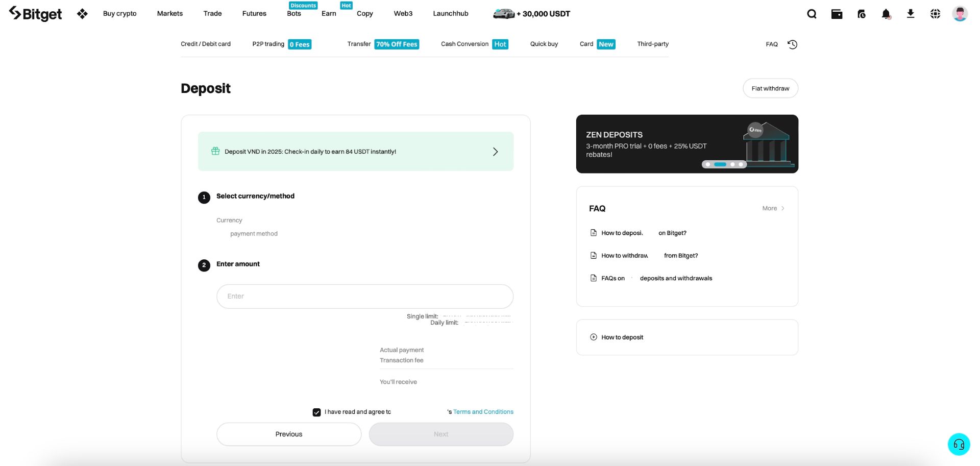The height and width of the screenshot is (466, 980).
Task: Expand the VND deposit promo arrow
Action: [x=495, y=152]
